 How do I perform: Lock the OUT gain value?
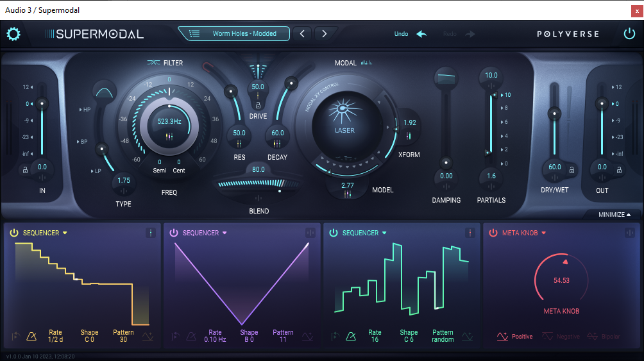click(x=619, y=170)
